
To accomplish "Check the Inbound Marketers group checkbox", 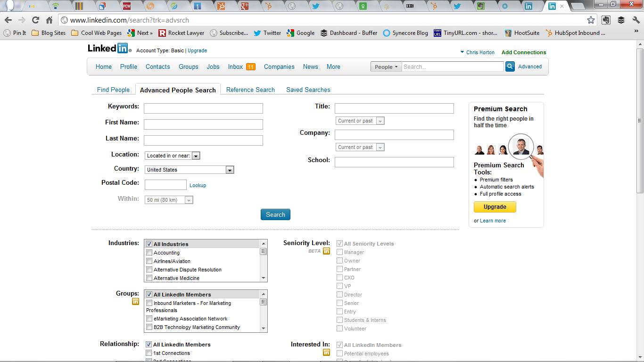I will [149, 303].
